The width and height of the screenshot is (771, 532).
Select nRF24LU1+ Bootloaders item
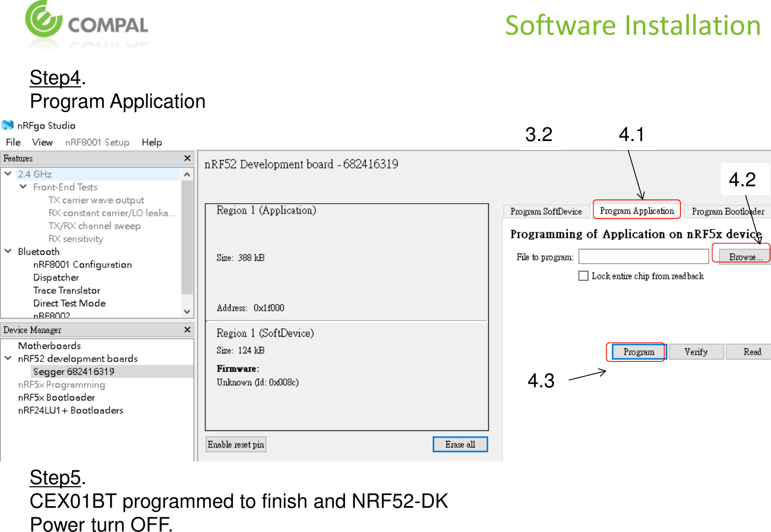pos(71,410)
